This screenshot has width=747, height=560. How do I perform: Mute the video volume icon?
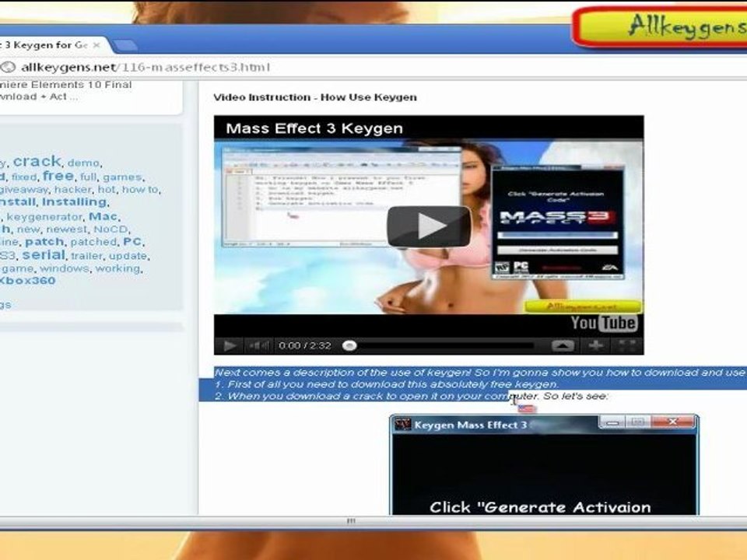[258, 345]
